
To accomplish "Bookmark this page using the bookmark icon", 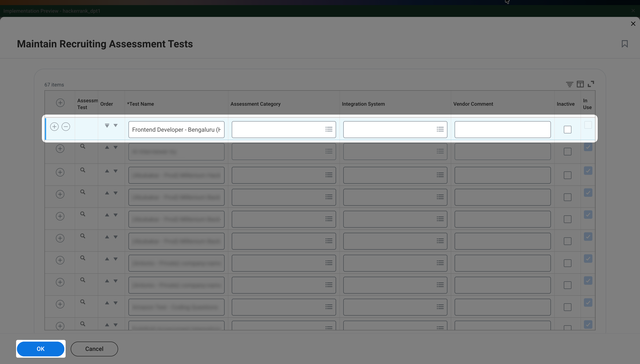I will (625, 44).
